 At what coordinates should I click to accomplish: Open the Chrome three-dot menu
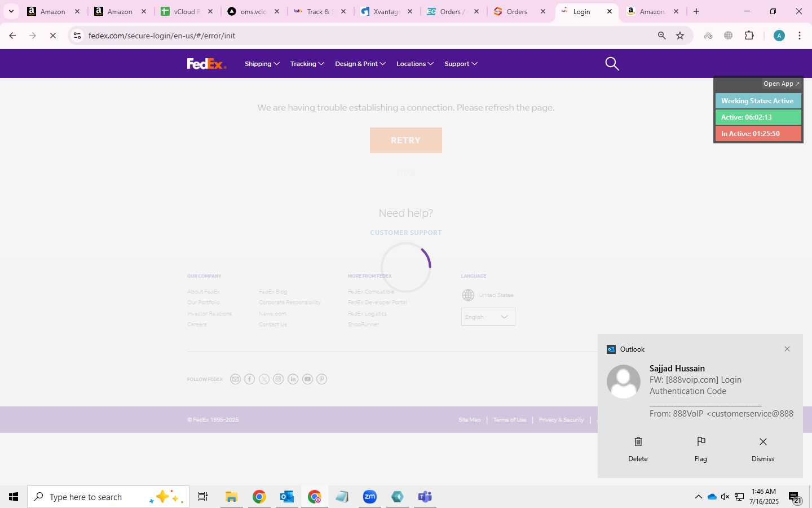coord(800,36)
